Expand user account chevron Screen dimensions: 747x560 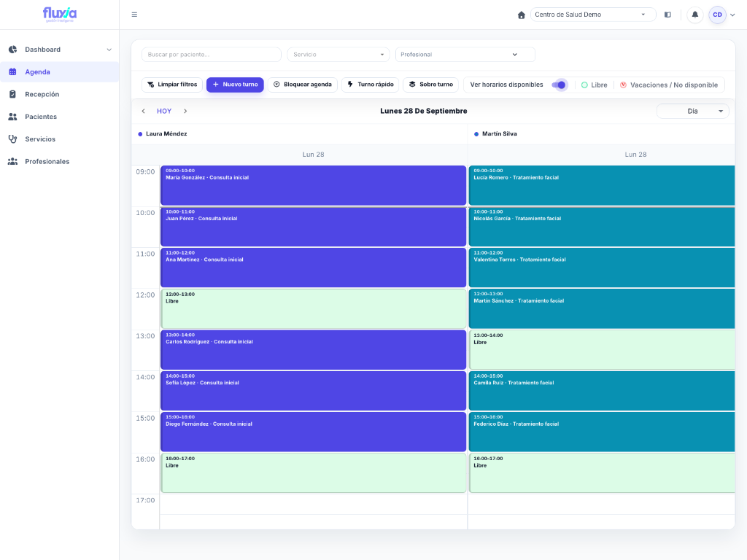[732, 15]
